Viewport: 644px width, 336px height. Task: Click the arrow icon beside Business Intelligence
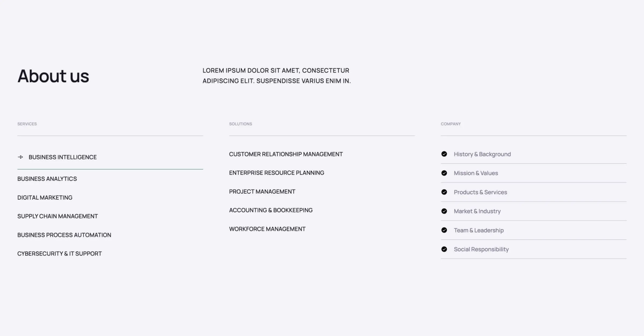(21, 157)
